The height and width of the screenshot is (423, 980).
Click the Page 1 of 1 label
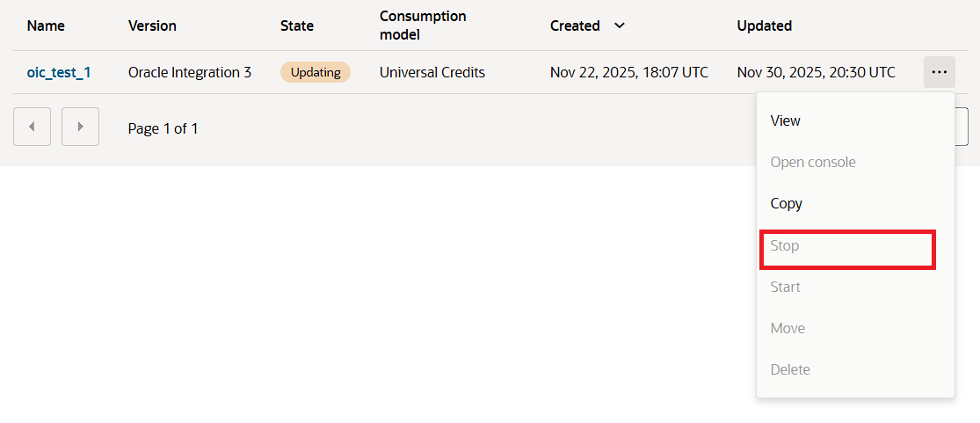[163, 128]
